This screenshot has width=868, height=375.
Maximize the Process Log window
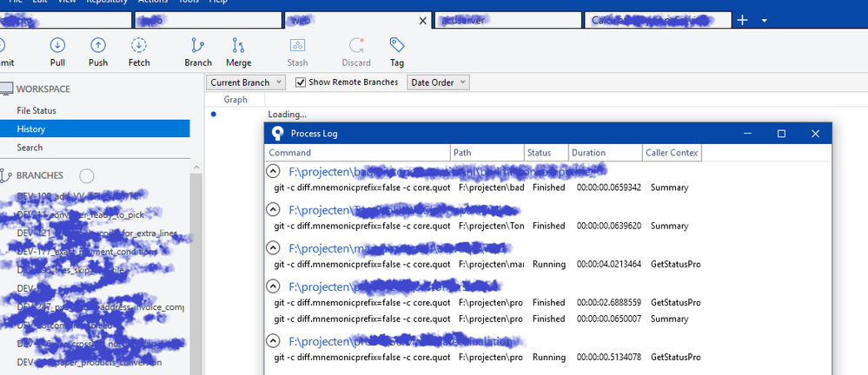(x=781, y=134)
